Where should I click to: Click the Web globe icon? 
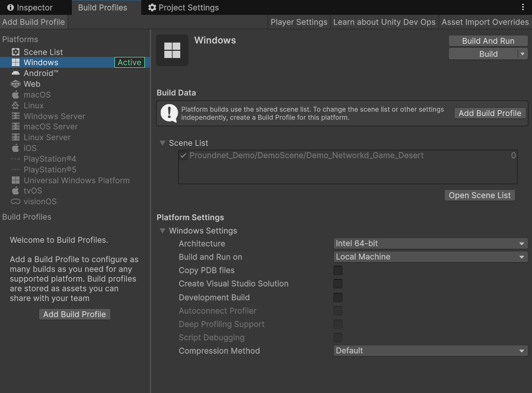point(15,84)
